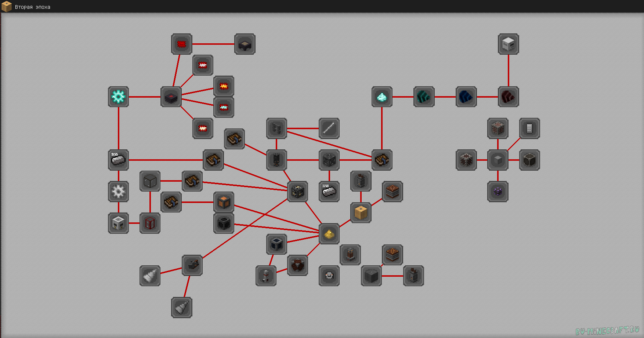Viewport: 644px width, 338px height.
Task: Select the redstone-lamp patterned block quest
Action: pos(498,128)
